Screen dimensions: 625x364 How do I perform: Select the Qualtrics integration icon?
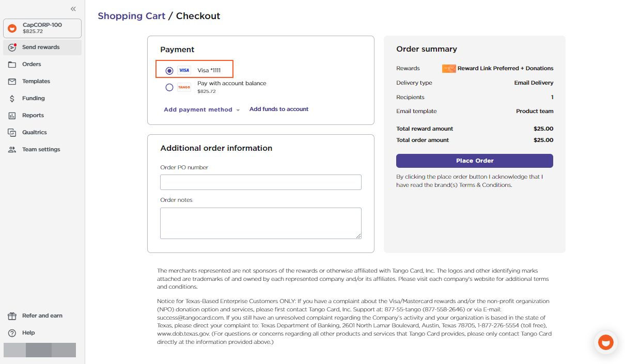point(11,132)
